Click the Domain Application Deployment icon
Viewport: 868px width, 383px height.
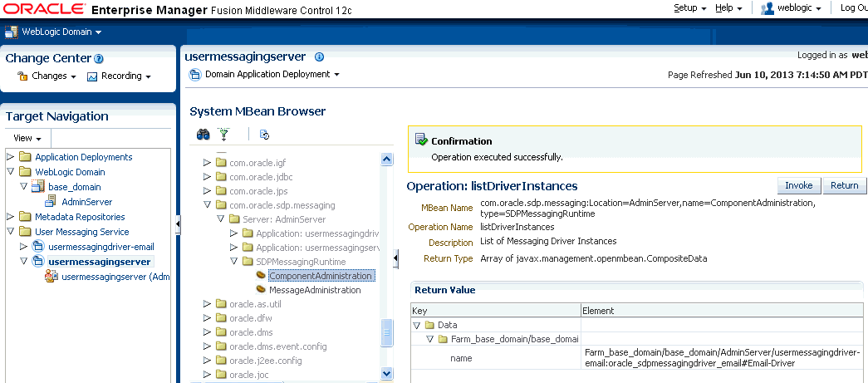tap(195, 74)
